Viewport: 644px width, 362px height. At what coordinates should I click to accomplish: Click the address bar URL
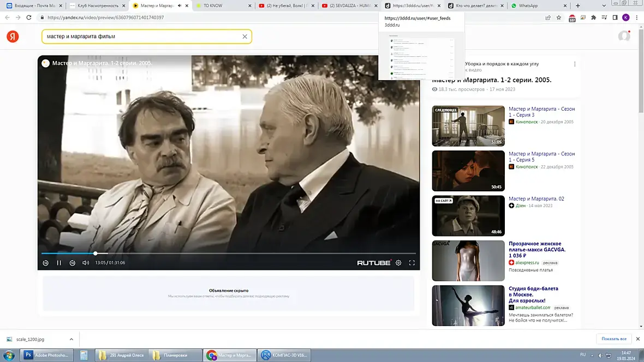coord(105,17)
